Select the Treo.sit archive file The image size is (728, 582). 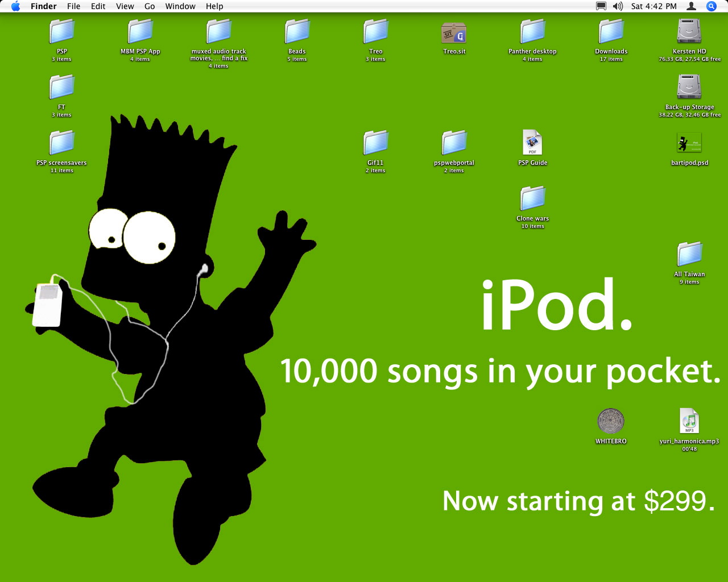click(454, 33)
